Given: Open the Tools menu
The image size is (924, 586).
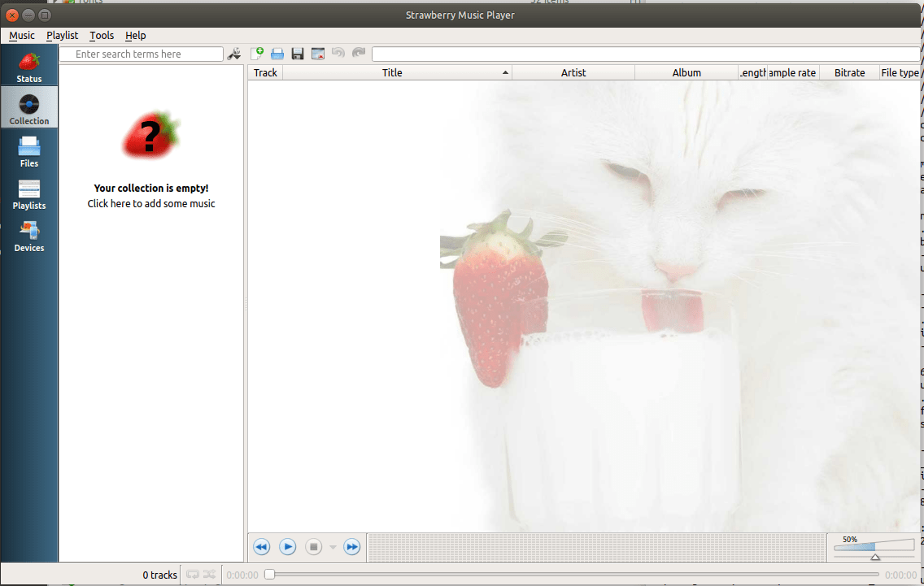Looking at the screenshot, I should 102,35.
